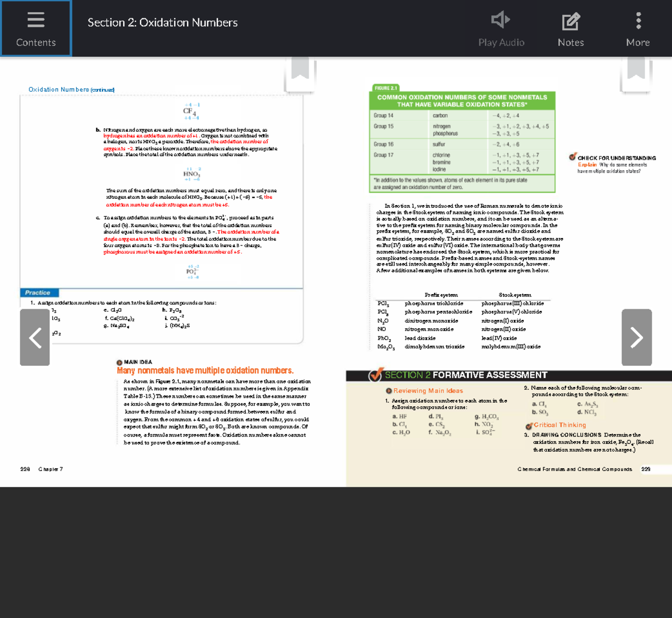Go to the next page

(637, 337)
